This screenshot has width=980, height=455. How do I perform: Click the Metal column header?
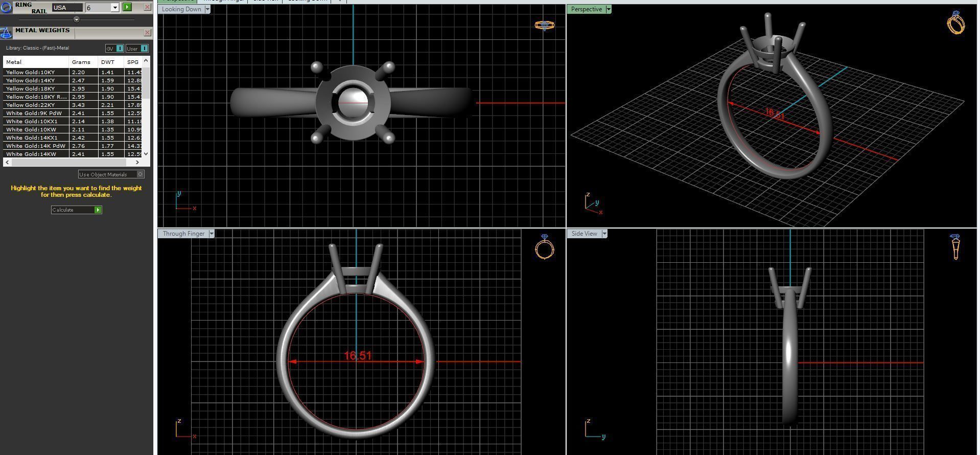[36, 62]
